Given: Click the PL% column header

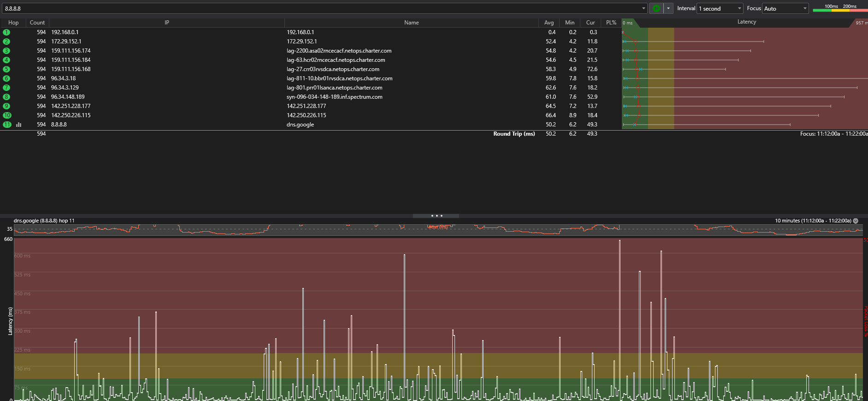Looking at the screenshot, I should 611,23.
